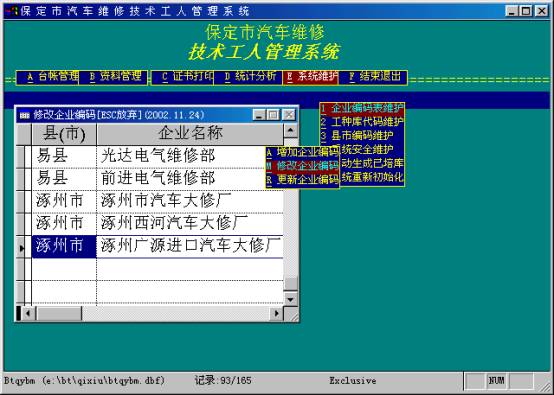Select 增加企业编码 option
Image resolution: width=554 pixels, height=395 pixels.
coord(302,152)
